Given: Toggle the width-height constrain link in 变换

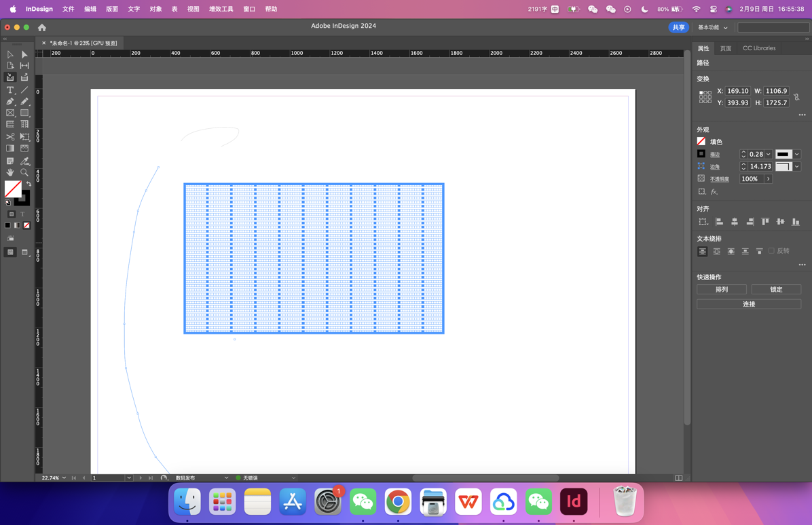Looking at the screenshot, I should (x=796, y=98).
